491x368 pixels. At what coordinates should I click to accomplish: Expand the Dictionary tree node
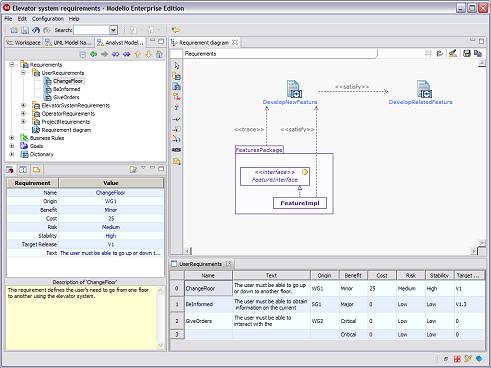[x=12, y=154]
